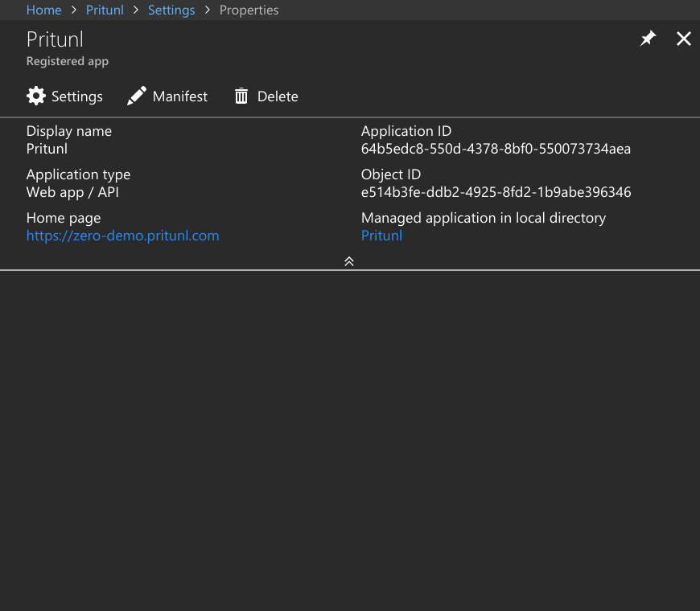700x611 pixels.
Task: Select Delete text in the command bar
Action: click(x=278, y=96)
